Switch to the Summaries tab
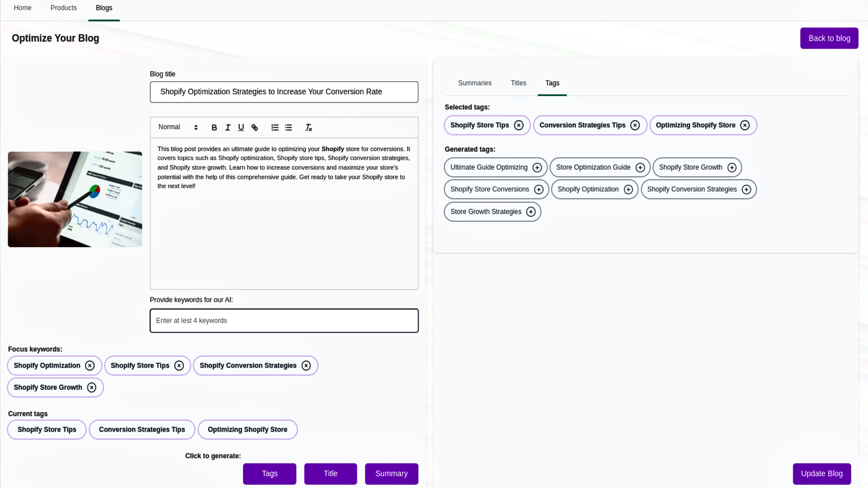 [475, 84]
